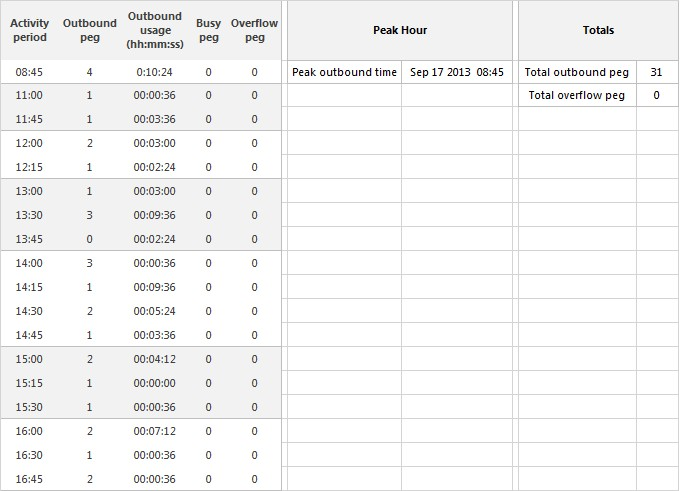Click the 00:07:12 usage value at 16:00
This screenshot has height=491, width=682.
[154, 431]
